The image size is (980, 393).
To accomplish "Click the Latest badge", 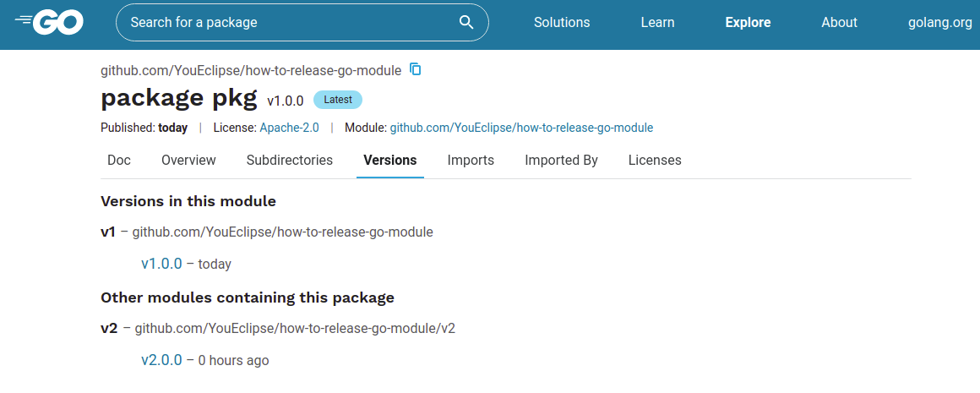I will pos(337,100).
